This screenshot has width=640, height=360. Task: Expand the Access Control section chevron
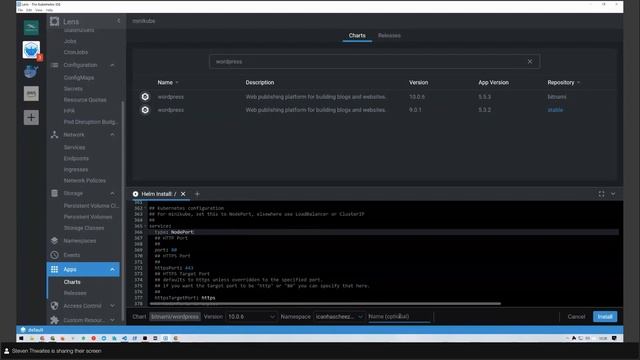pos(112,306)
